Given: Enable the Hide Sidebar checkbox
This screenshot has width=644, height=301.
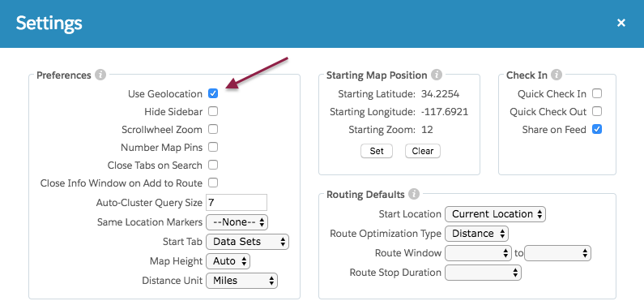Looking at the screenshot, I should [x=213, y=111].
